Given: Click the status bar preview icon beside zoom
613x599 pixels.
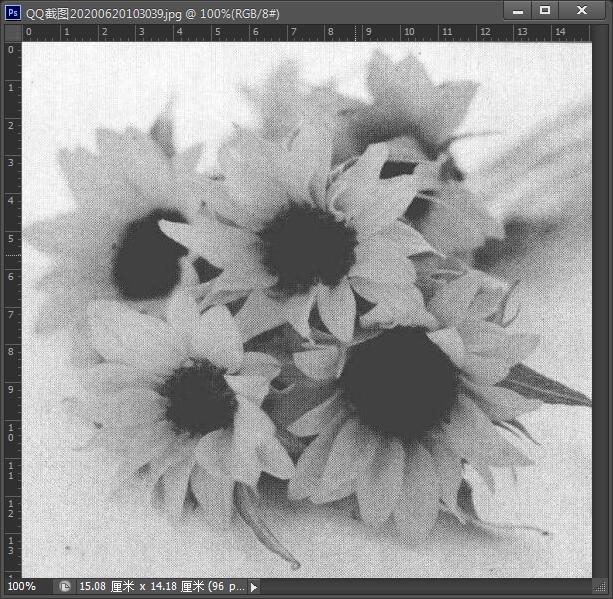Looking at the screenshot, I should [65, 587].
